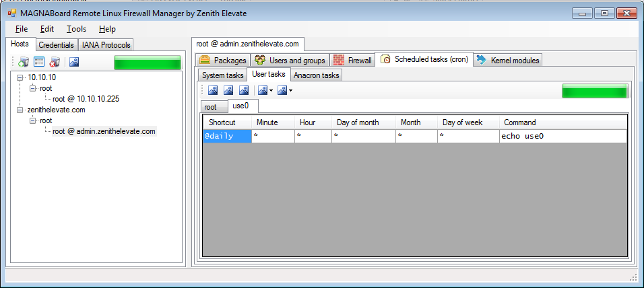Screen dimensions: 644x288
Task: Open the Tools menu
Action: [76, 29]
